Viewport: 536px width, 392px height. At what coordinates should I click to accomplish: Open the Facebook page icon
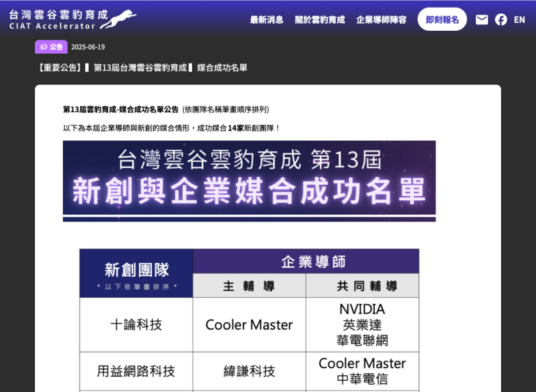click(501, 20)
